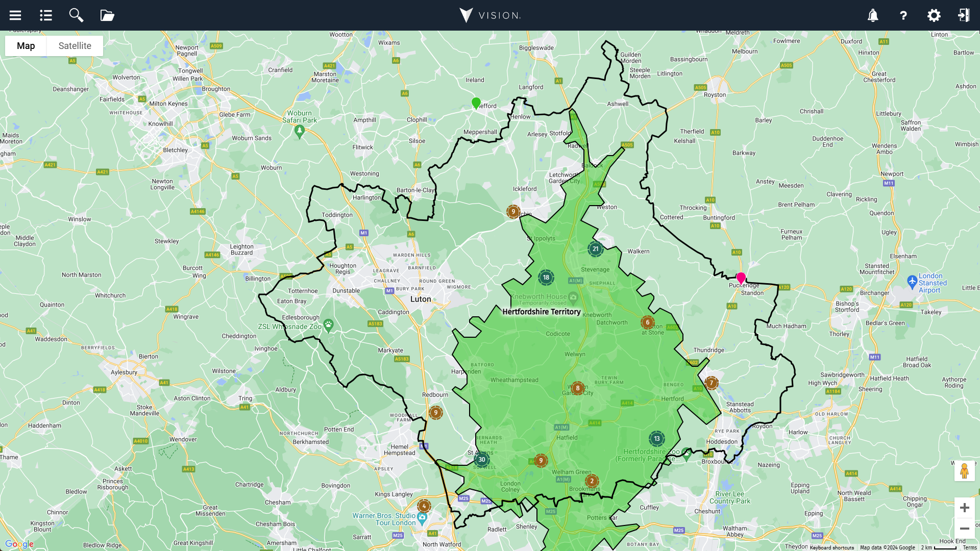980x551 pixels.
Task: Open cluster marker 9 near Hitchin
Action: (x=513, y=212)
